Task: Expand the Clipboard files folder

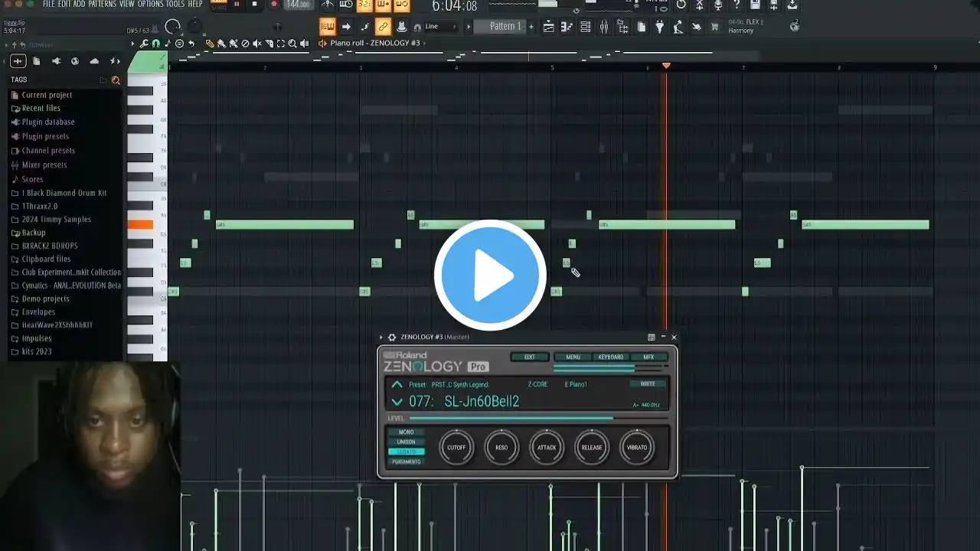Action: coord(46,259)
